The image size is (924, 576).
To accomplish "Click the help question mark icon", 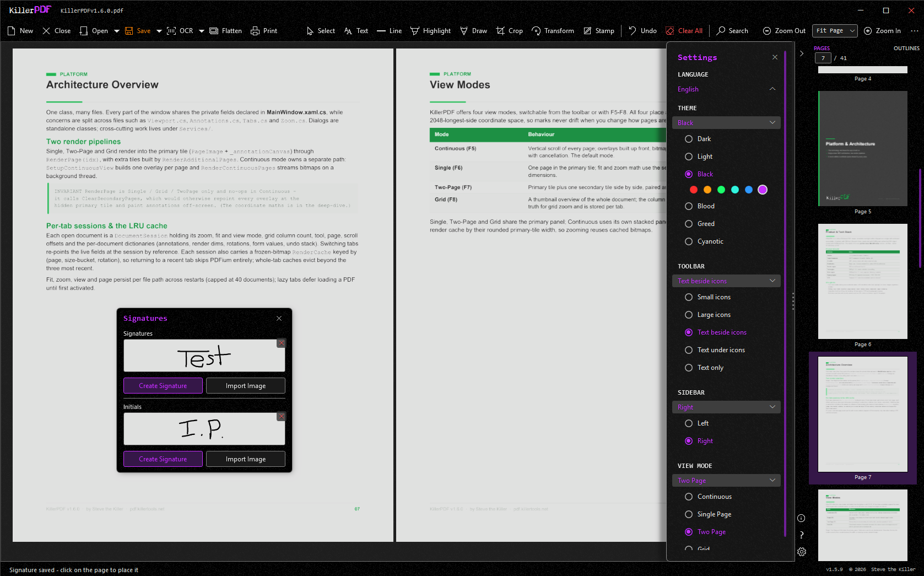I will (802, 535).
